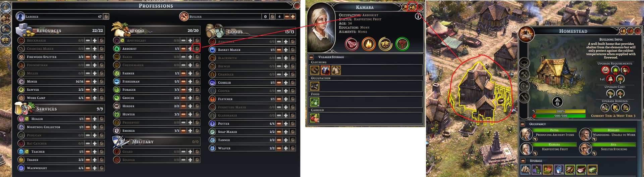The image size is (644, 177).
Task: Select the food need icon for Kamara
Action: click(352, 44)
